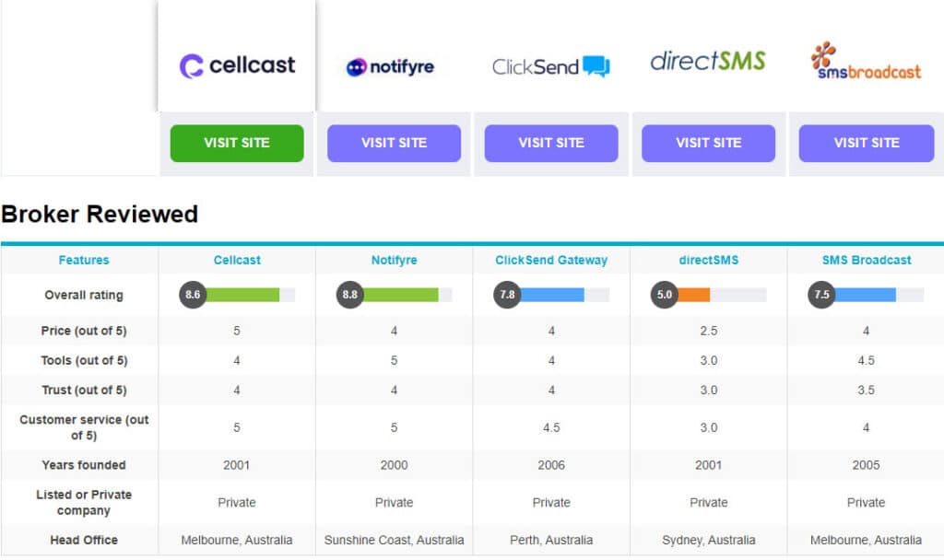944x560 pixels.
Task: Open the ClickSend Gateway header link
Action: pos(551,261)
